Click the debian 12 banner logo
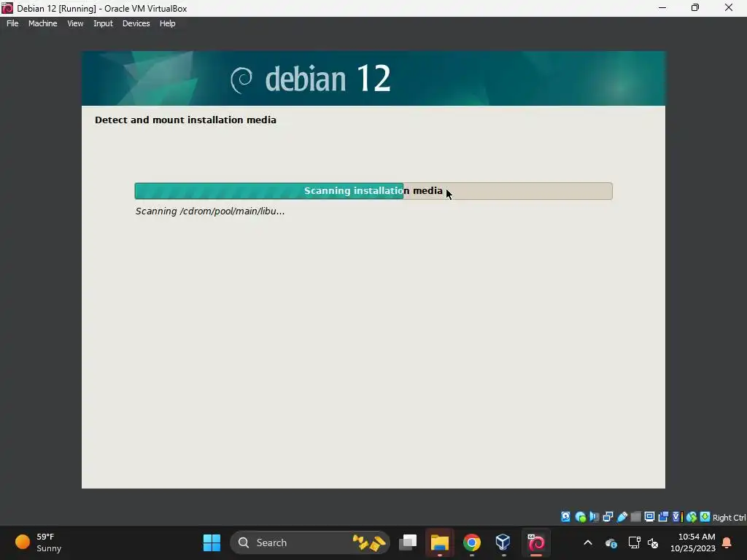This screenshot has height=560, width=747. (311, 79)
